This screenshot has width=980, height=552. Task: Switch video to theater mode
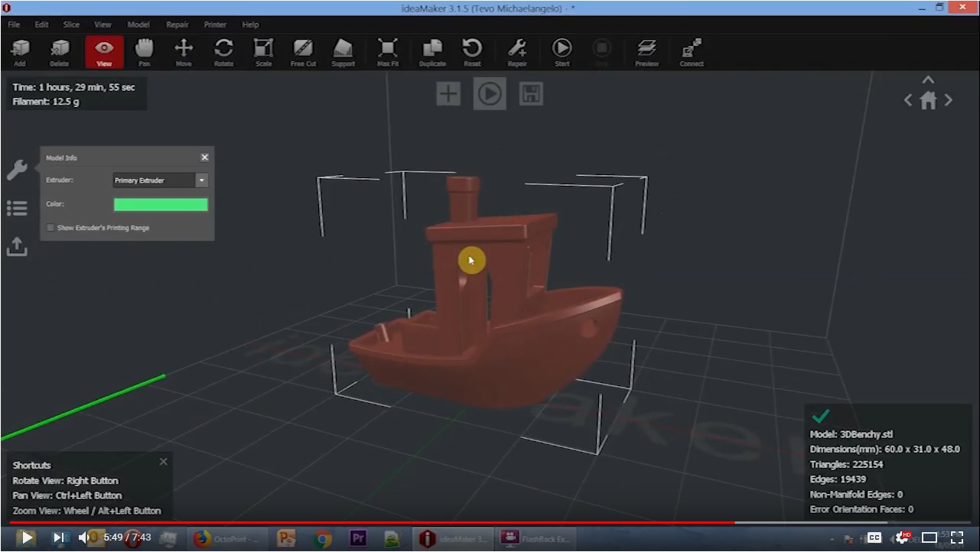930,537
